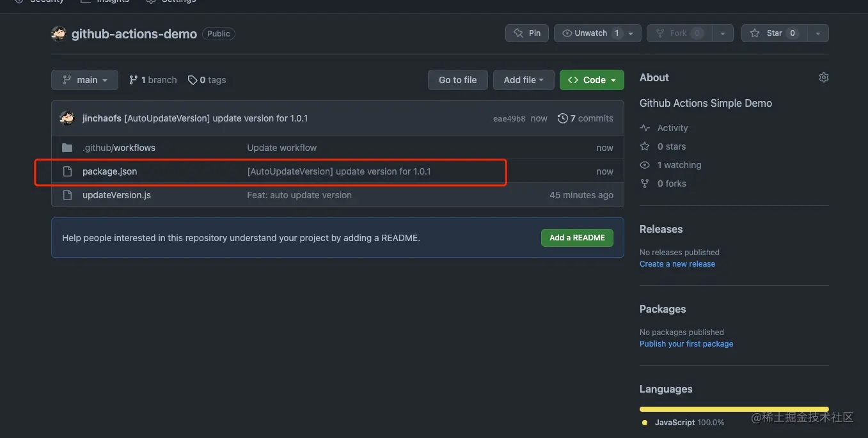Click Go to file button
This screenshot has height=438, width=868.
coord(457,80)
